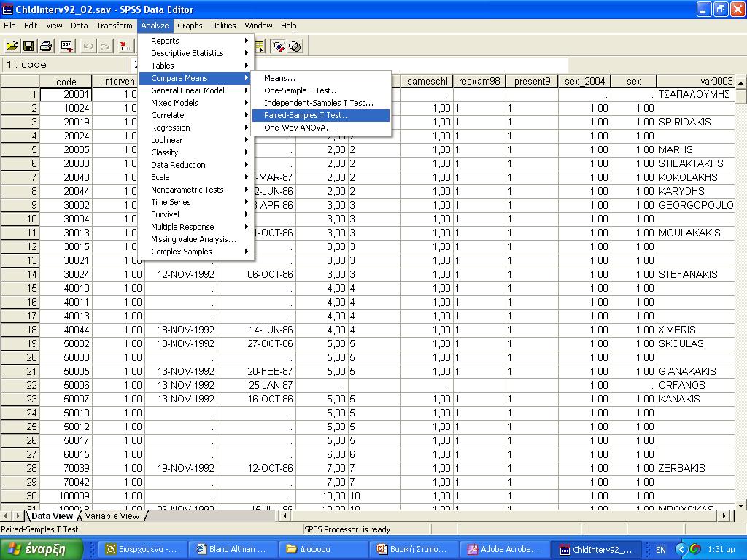Choose the Means... menu entry
The height and width of the screenshot is (560, 747).
pos(320,78)
